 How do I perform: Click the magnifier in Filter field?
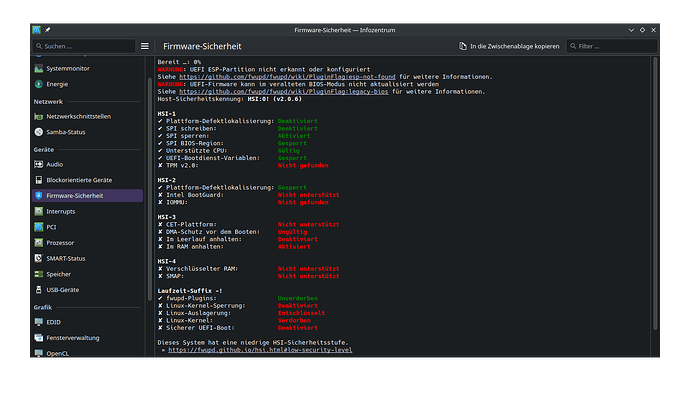click(x=573, y=46)
